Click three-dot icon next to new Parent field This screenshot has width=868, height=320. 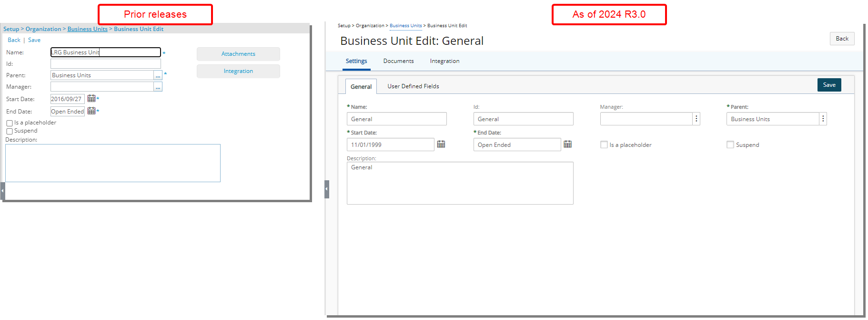[x=823, y=119]
